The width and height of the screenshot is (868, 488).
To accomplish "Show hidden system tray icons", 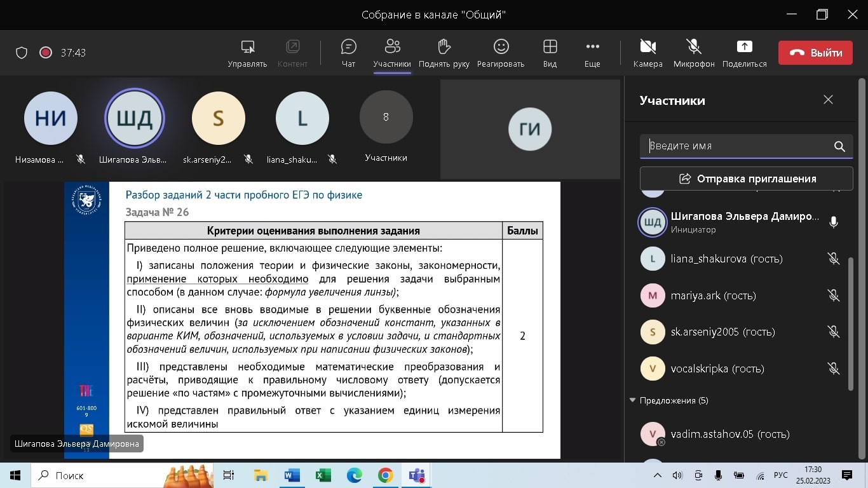I will tap(658, 475).
